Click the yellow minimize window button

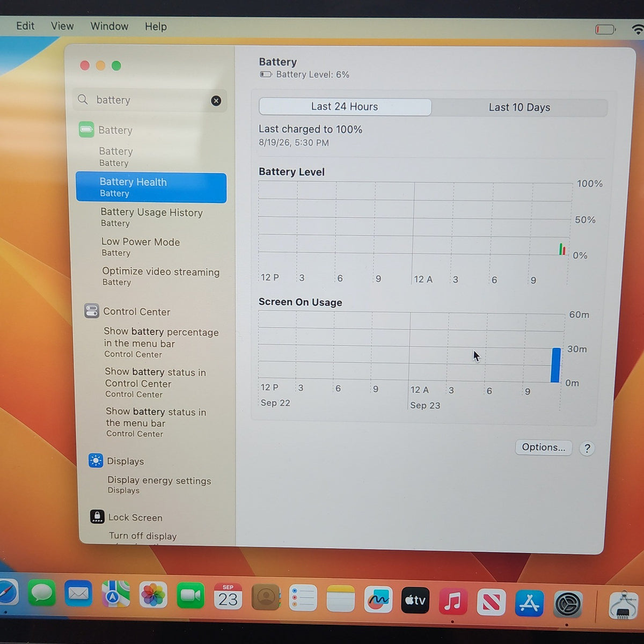(100, 65)
